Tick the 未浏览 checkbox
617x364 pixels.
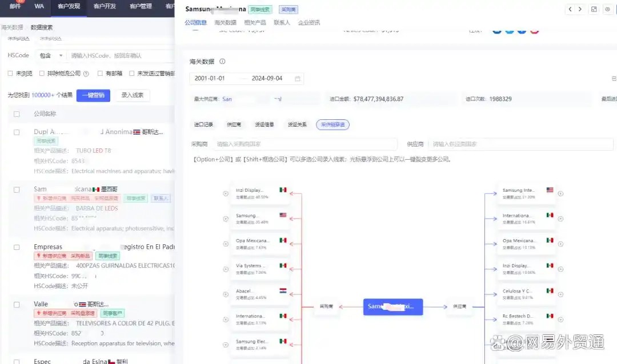pos(10,73)
